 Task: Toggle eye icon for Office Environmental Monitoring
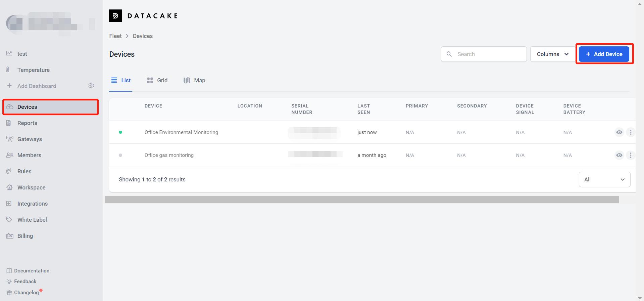[x=619, y=132]
